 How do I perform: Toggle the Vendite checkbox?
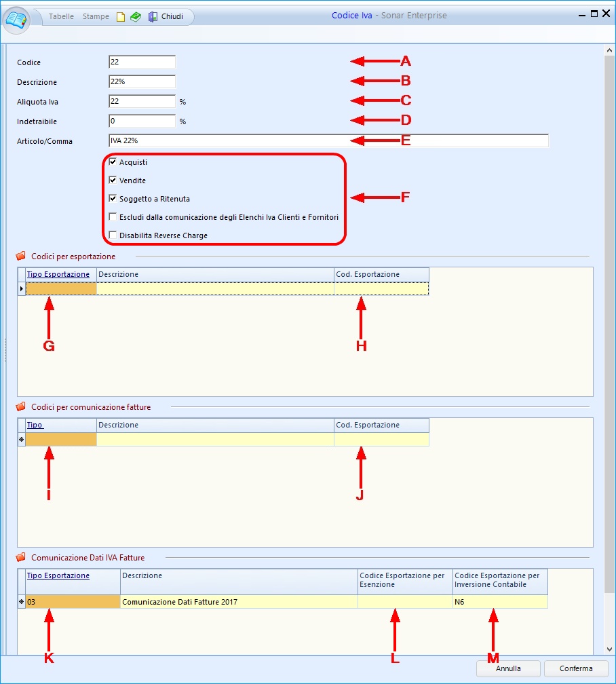tap(113, 181)
